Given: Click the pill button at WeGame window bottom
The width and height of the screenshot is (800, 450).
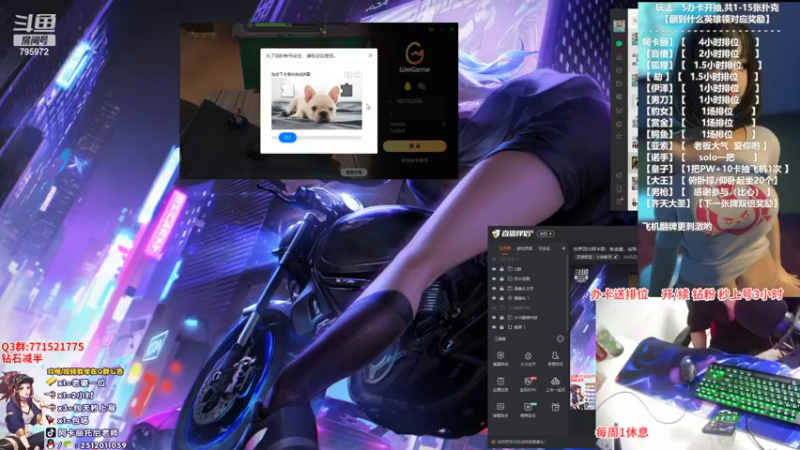Looking at the screenshot, I should 354,172.
